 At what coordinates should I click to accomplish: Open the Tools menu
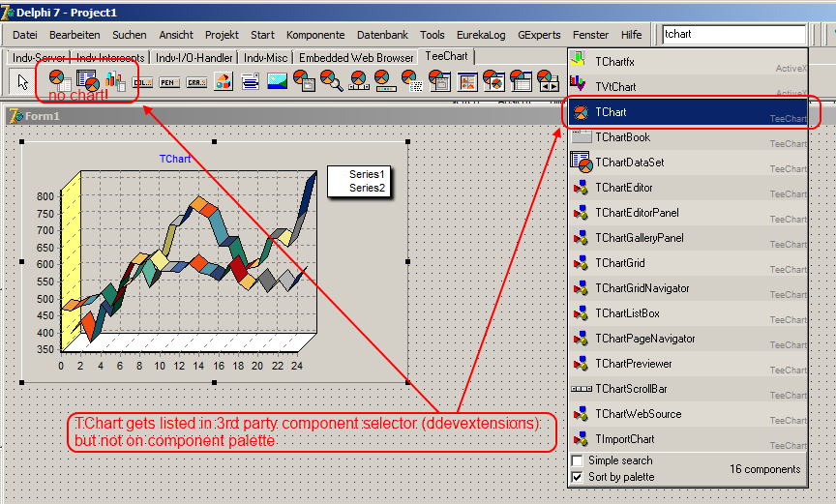[432, 35]
